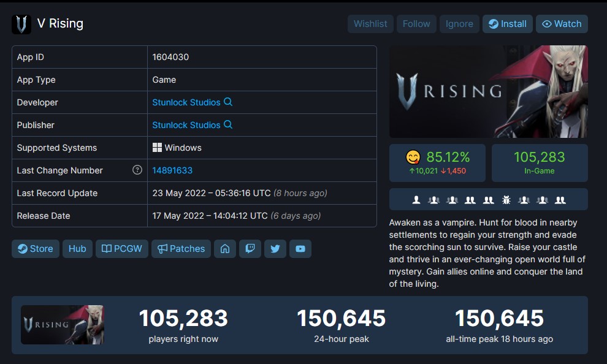
Task: Click the Windows logo in Supported Systems
Action: click(157, 148)
